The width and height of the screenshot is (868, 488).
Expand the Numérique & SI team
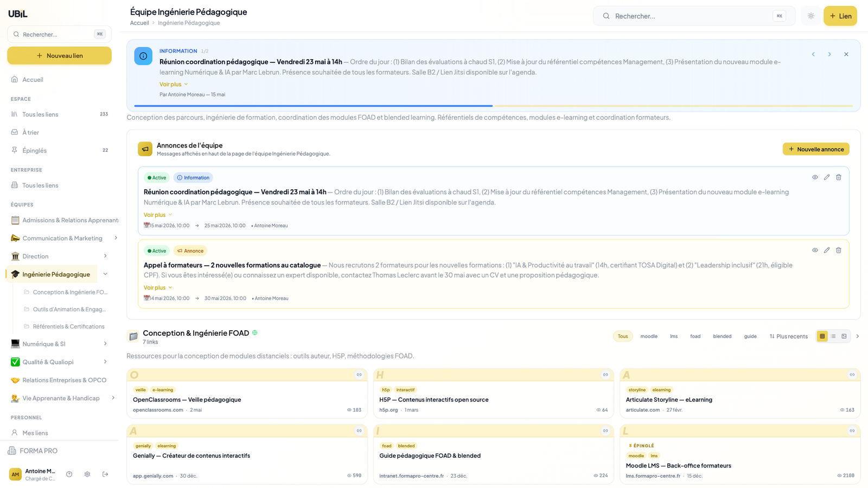(x=105, y=344)
